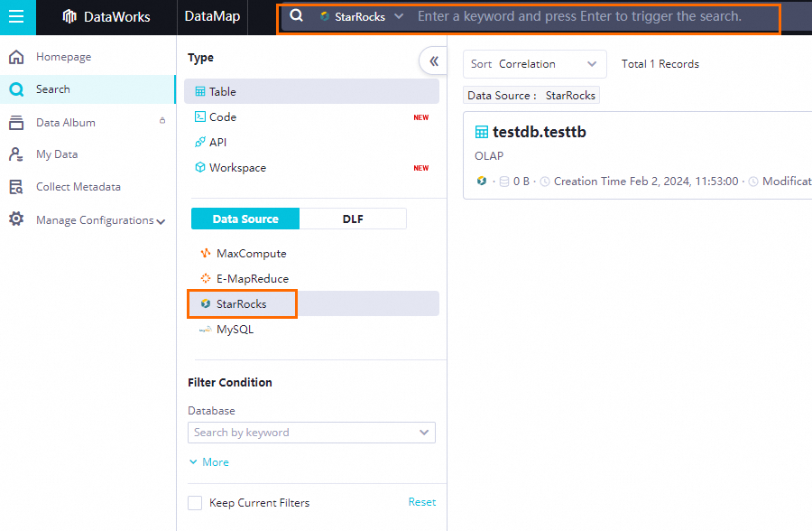Select MaxCompute data source

(251, 254)
